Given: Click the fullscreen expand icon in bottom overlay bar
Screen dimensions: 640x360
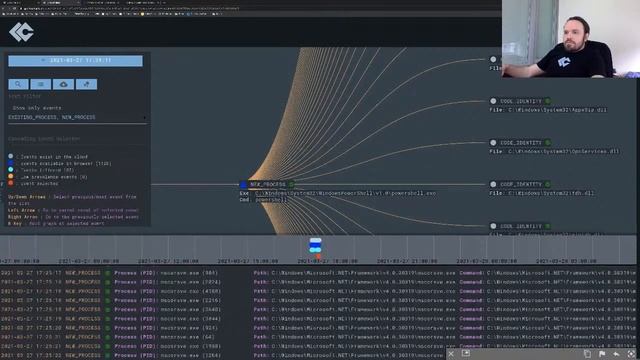Looking at the screenshot, I should 631,353.
